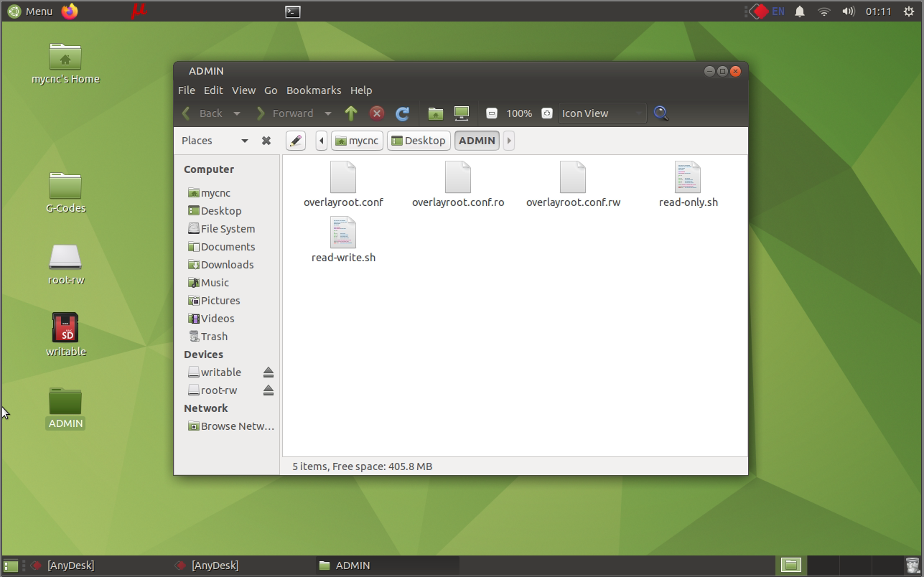Eject the writable device
The width and height of the screenshot is (924, 577).
(x=268, y=372)
